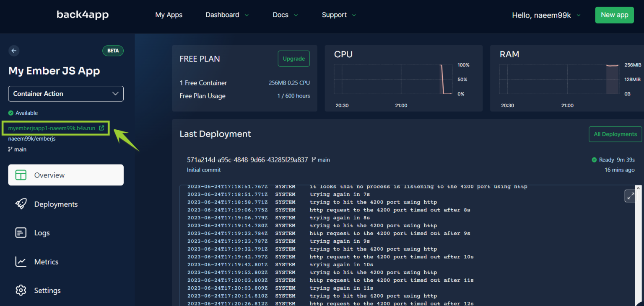
Task: Click the Upgrade button on Free Plan card
Action: [293, 59]
